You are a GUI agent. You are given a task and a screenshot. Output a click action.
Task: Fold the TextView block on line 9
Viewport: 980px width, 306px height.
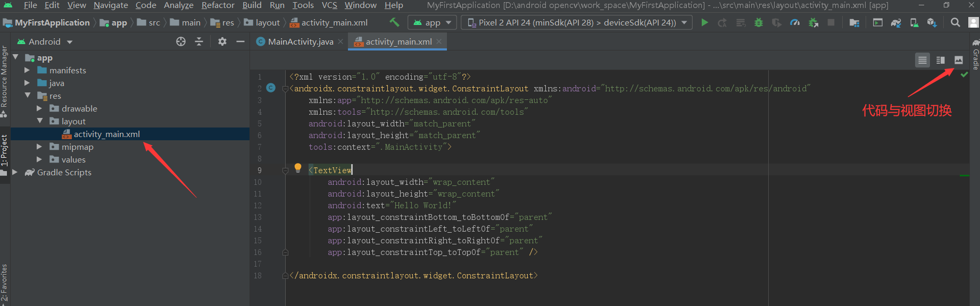coord(285,171)
